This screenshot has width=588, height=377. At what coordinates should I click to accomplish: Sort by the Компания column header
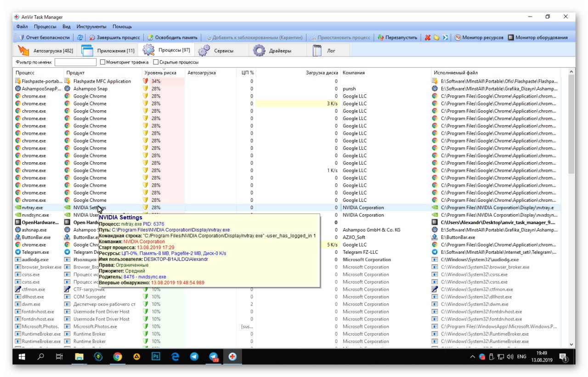386,73
